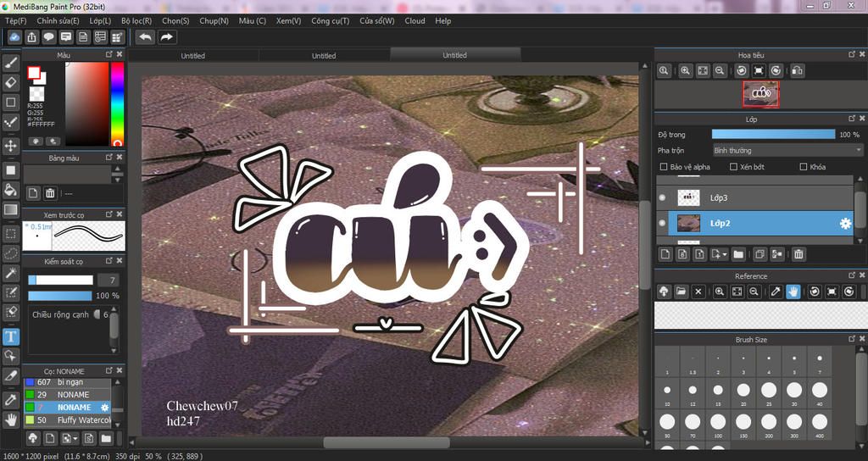The width and height of the screenshot is (868, 461).
Task: Duplicate layer icon in Lớp panel
Action: point(760,254)
